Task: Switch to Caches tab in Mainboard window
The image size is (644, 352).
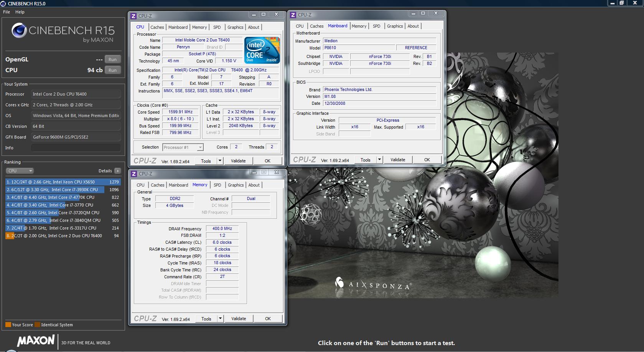Action: pyautogui.click(x=317, y=26)
